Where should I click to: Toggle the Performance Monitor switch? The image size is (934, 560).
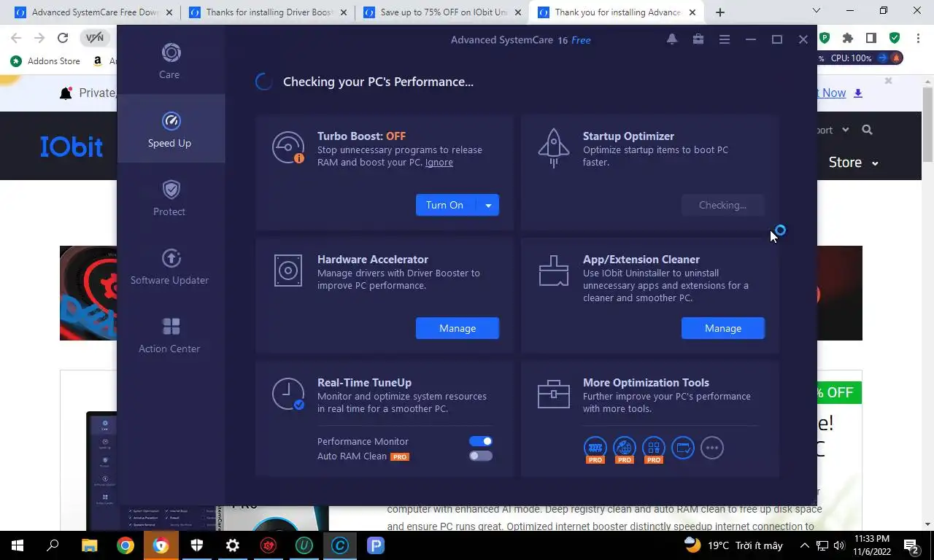click(x=481, y=441)
